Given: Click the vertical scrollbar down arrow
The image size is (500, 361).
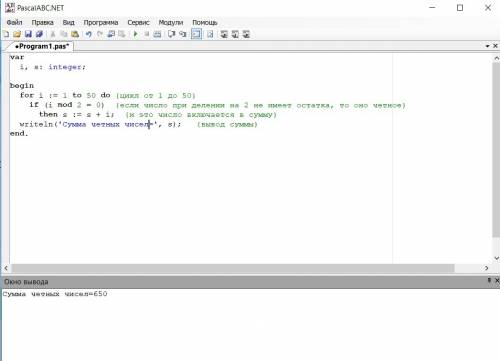Looking at the screenshot, I should click(496, 258).
